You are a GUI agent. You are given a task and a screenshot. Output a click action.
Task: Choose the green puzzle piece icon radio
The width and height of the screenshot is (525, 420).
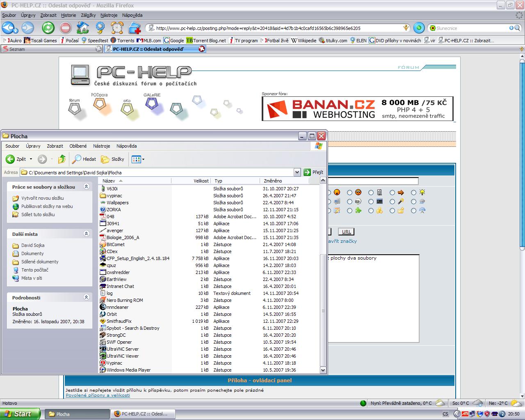point(349,211)
